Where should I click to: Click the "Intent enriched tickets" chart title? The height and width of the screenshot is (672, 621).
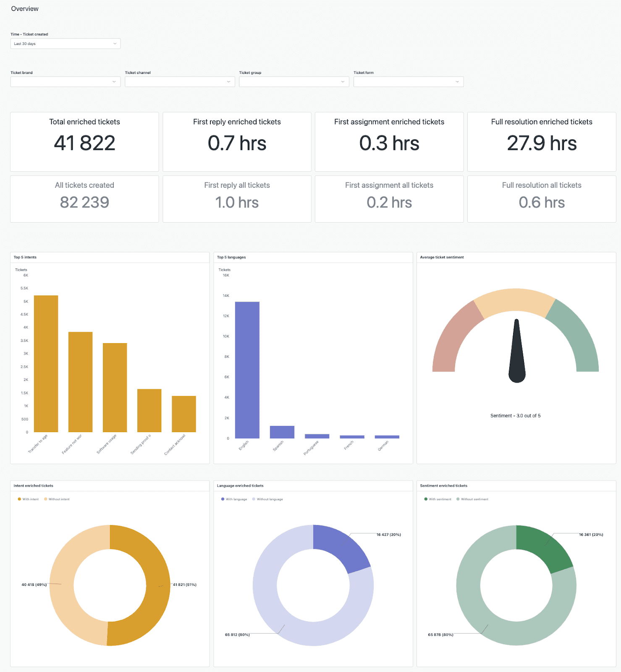(x=34, y=486)
